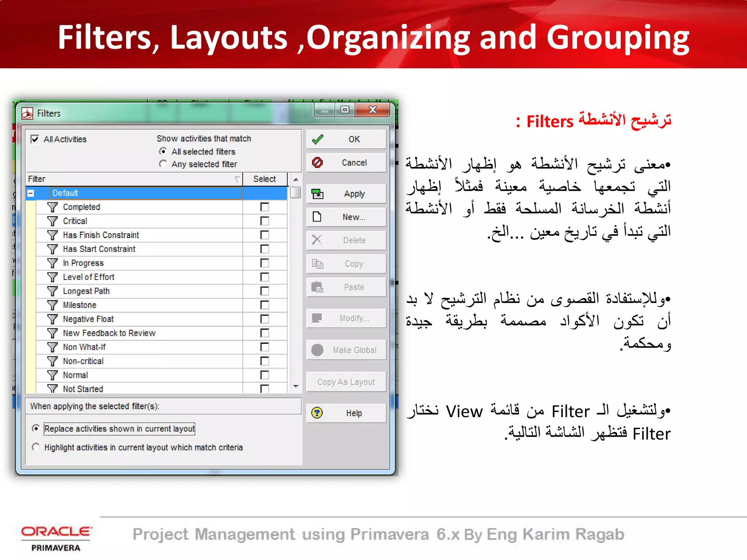Click the funnel icon beside Negative Float
The height and width of the screenshot is (560, 747).
(53, 319)
